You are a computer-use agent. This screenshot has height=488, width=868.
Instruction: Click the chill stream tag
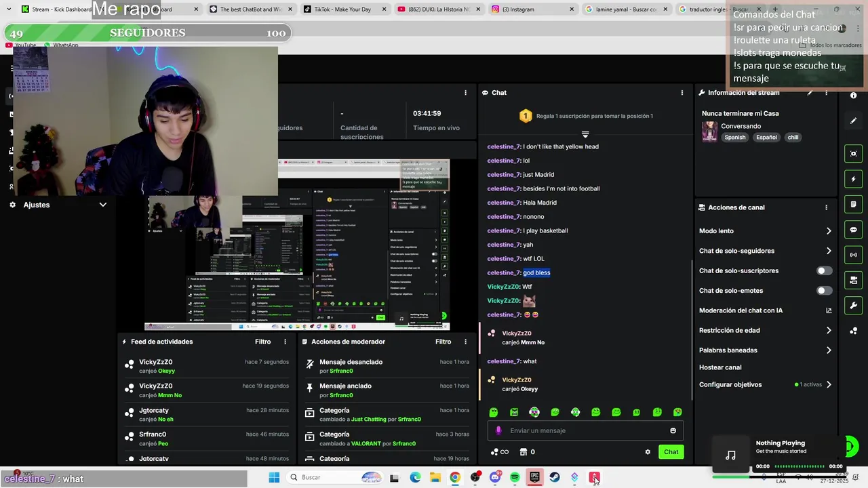tap(793, 138)
